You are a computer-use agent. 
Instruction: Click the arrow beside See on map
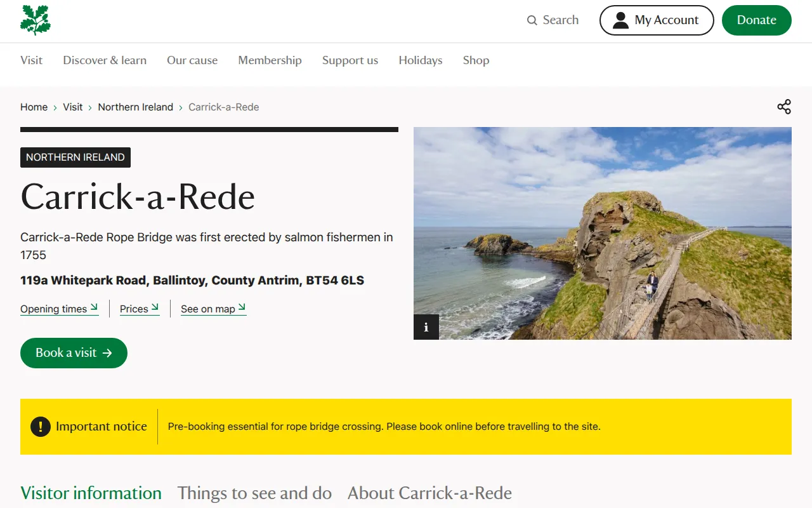click(x=242, y=307)
